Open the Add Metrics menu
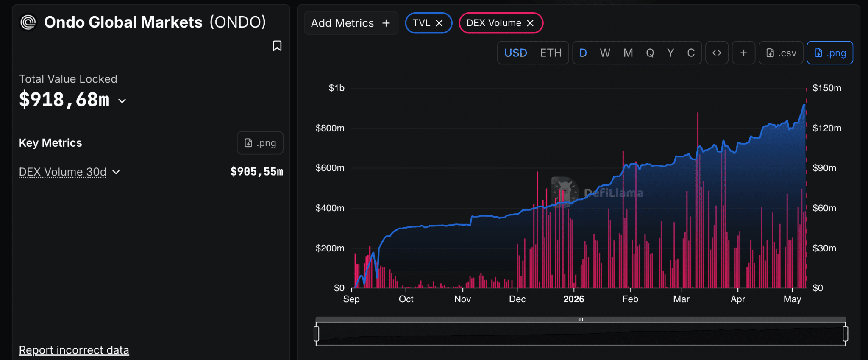Screen dimensions: 868x360 (351, 23)
